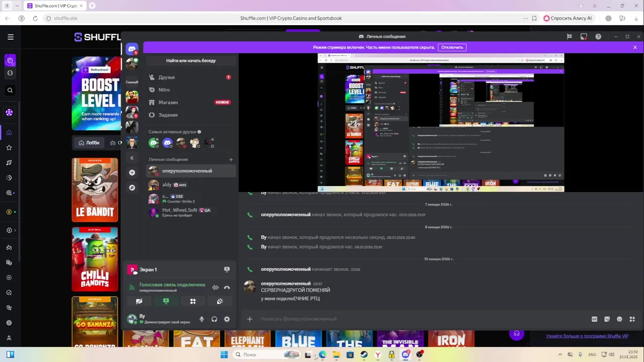
Task: Toggle screen share button in voice panel
Action: [x=166, y=301]
